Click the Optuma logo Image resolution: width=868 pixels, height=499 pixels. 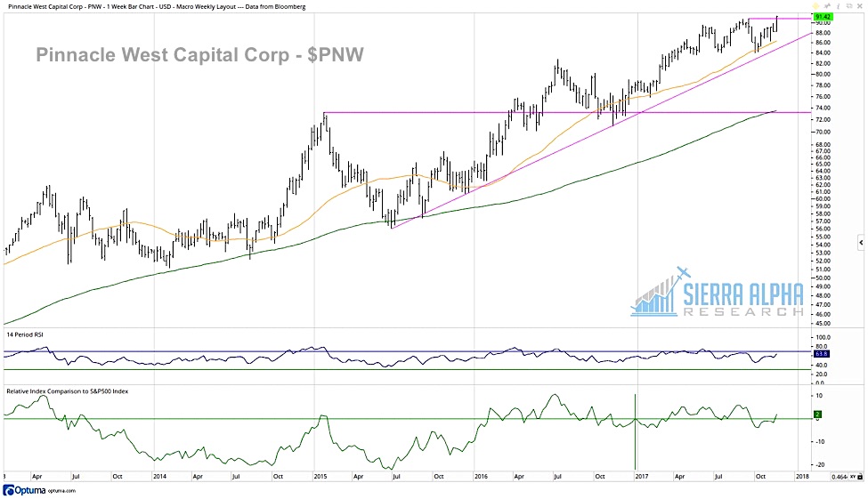tap(24, 491)
